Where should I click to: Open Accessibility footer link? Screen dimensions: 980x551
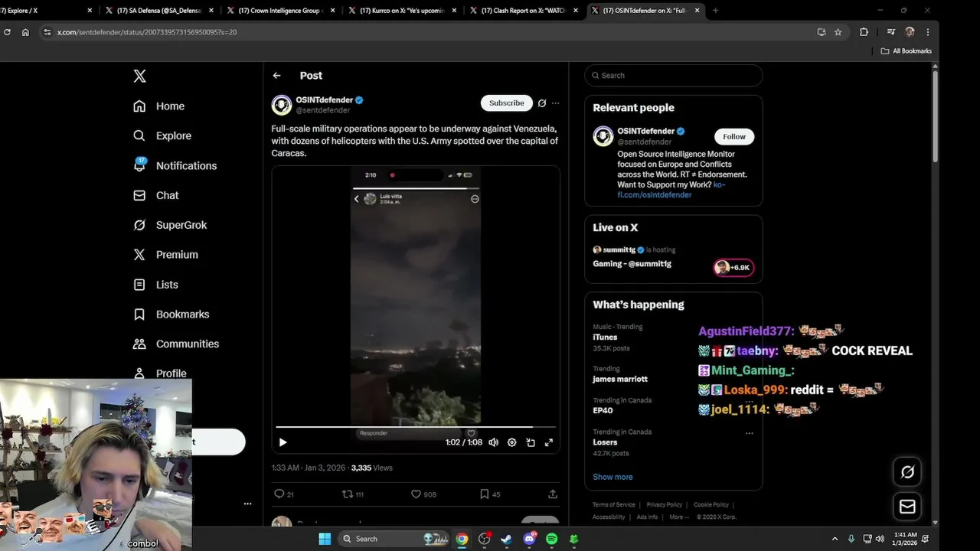pos(609,517)
